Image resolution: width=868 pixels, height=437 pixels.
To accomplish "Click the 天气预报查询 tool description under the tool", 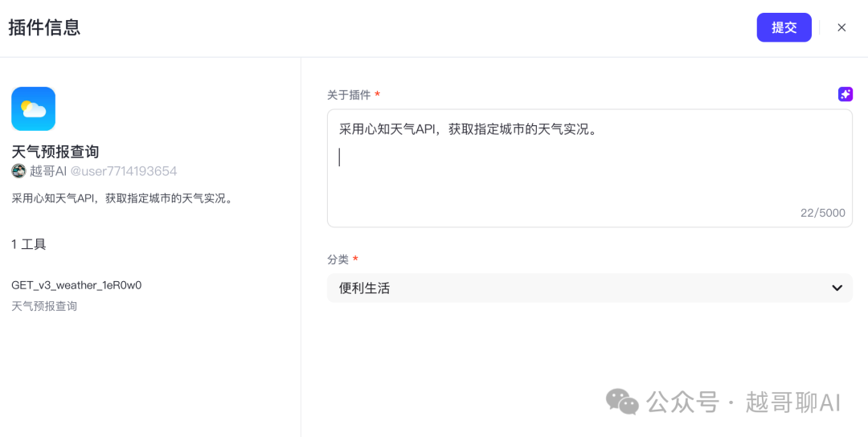I will [44, 306].
